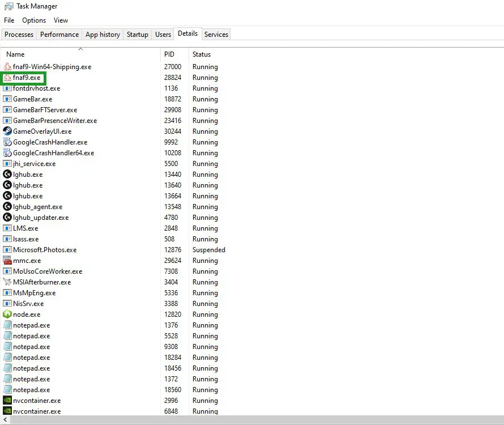The height and width of the screenshot is (425, 504).
Task: Click the Running status of mmc.exe
Action: click(205, 261)
